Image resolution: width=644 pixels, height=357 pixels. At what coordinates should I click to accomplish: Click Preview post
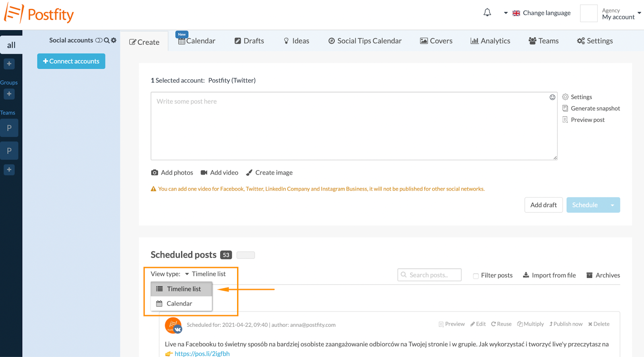click(583, 120)
